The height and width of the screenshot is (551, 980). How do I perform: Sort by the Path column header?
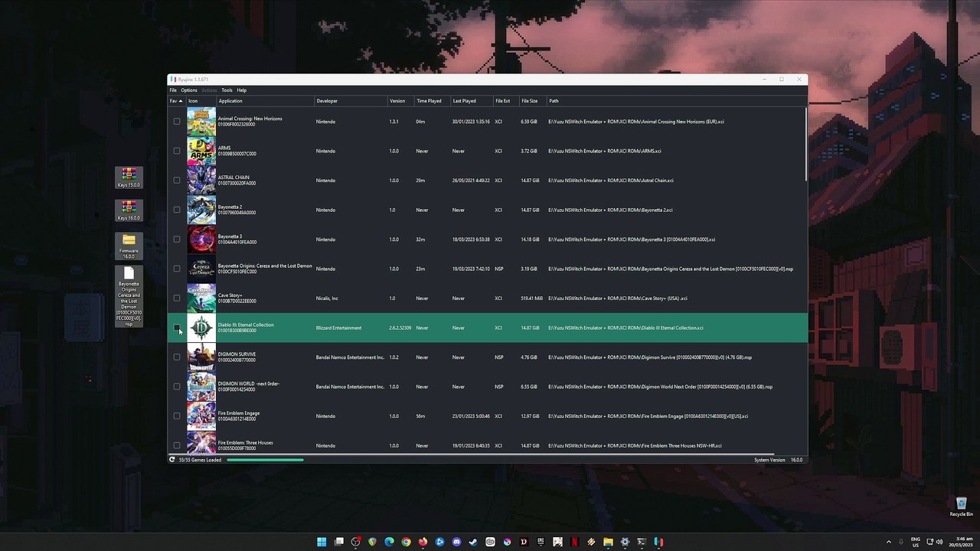click(676, 101)
